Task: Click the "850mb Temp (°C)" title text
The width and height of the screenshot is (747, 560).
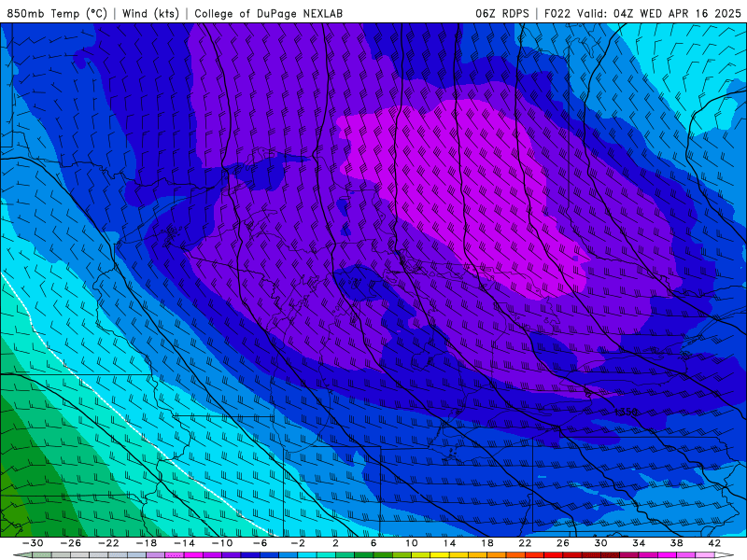Action: tap(57, 13)
